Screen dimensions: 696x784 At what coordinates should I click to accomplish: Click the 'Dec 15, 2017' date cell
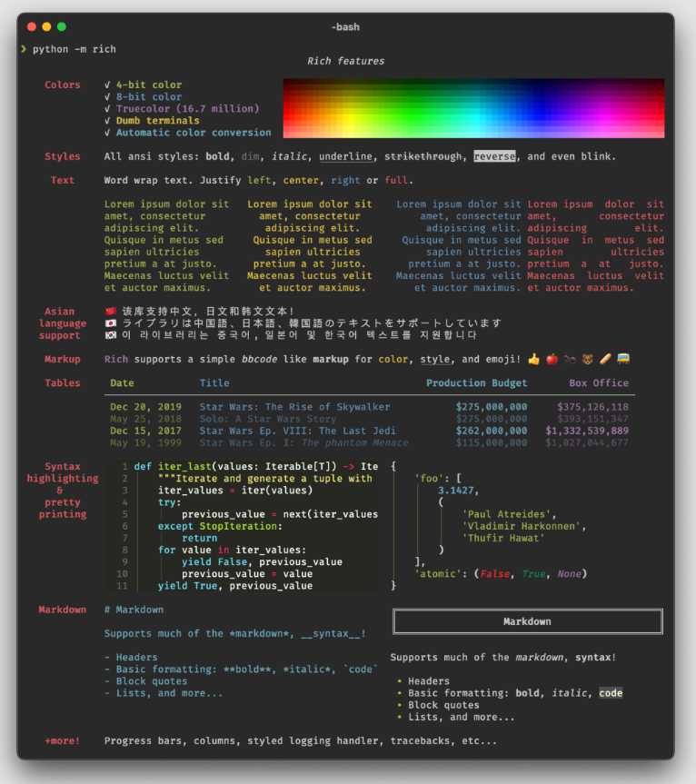coord(146,431)
